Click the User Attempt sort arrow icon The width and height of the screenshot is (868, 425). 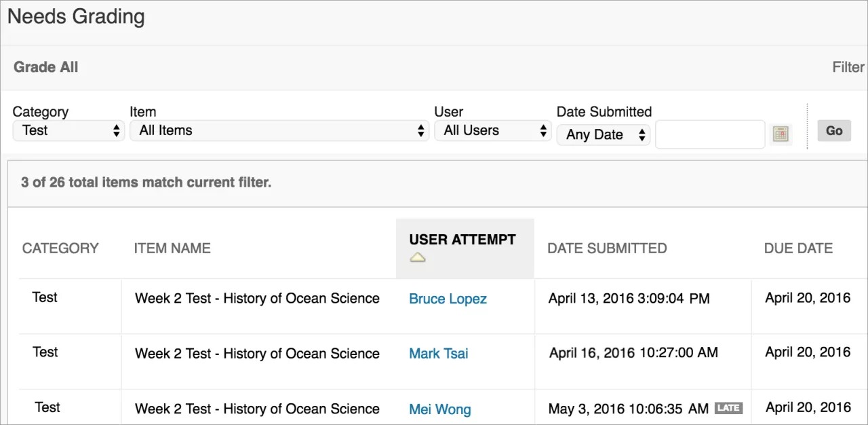point(418,257)
